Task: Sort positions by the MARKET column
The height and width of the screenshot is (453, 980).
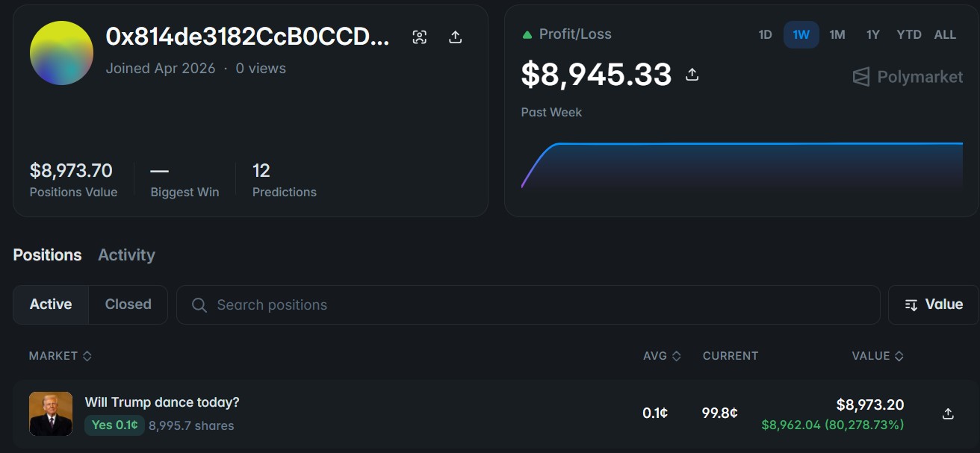Action: point(60,356)
